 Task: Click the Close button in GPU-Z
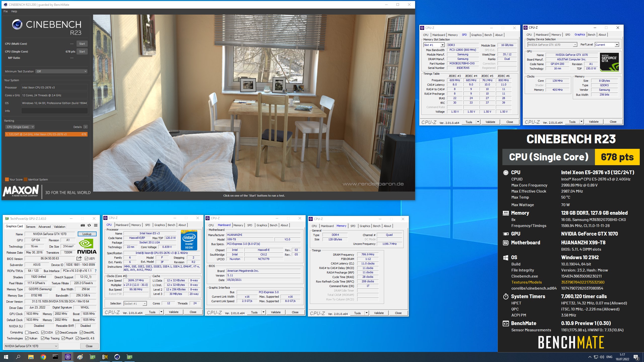pyautogui.click(x=89, y=346)
